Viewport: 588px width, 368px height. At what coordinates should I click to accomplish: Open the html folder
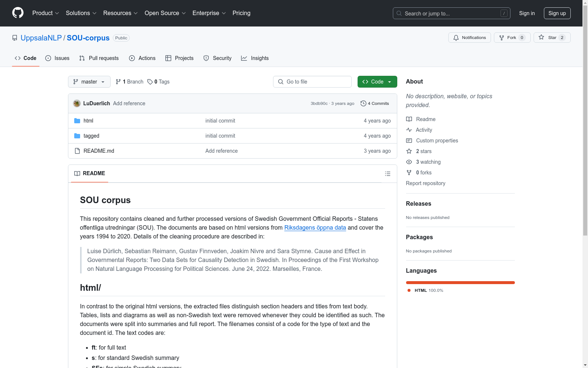click(x=88, y=121)
